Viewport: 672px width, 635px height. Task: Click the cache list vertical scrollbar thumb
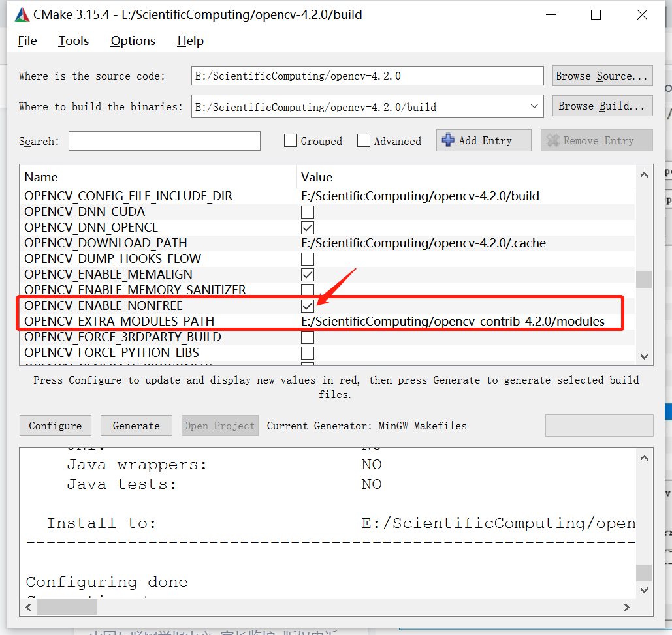(x=644, y=279)
